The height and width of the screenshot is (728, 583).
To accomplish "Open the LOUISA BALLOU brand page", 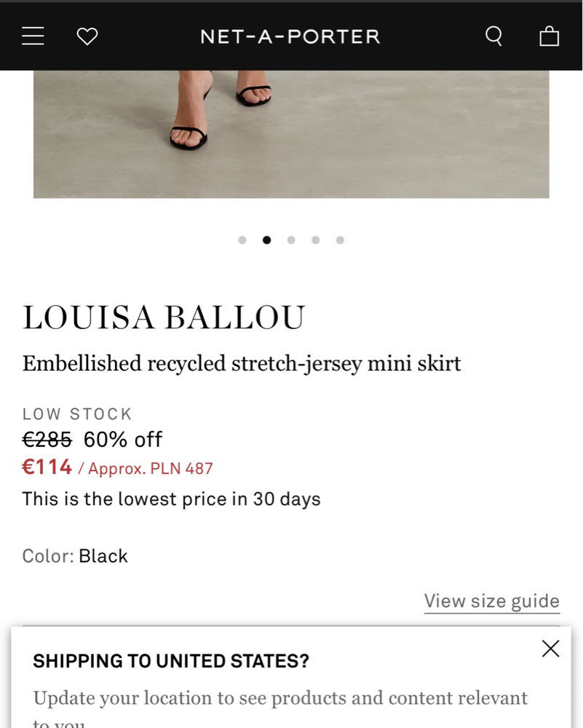I will click(x=164, y=317).
